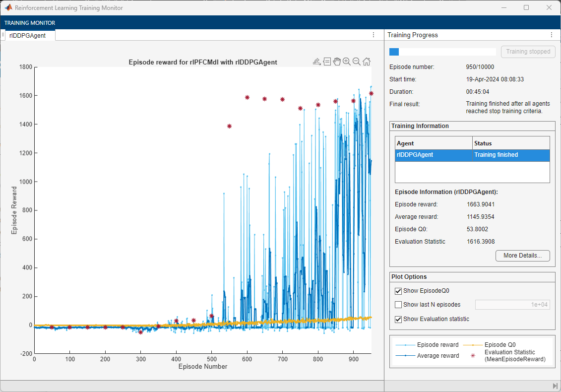The height and width of the screenshot is (392, 561).
Task: Expand the collapsed panel arrow at bottom right
Action: click(x=555, y=386)
